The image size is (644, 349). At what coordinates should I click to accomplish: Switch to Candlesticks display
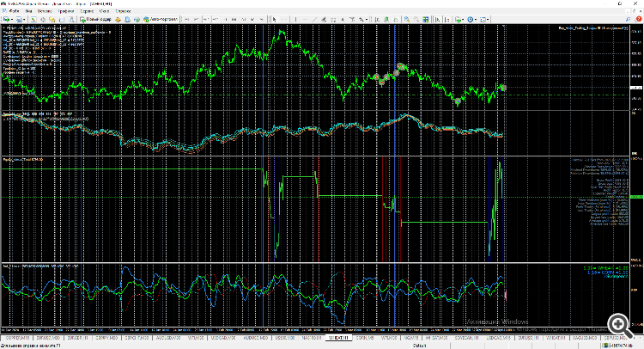point(386,19)
